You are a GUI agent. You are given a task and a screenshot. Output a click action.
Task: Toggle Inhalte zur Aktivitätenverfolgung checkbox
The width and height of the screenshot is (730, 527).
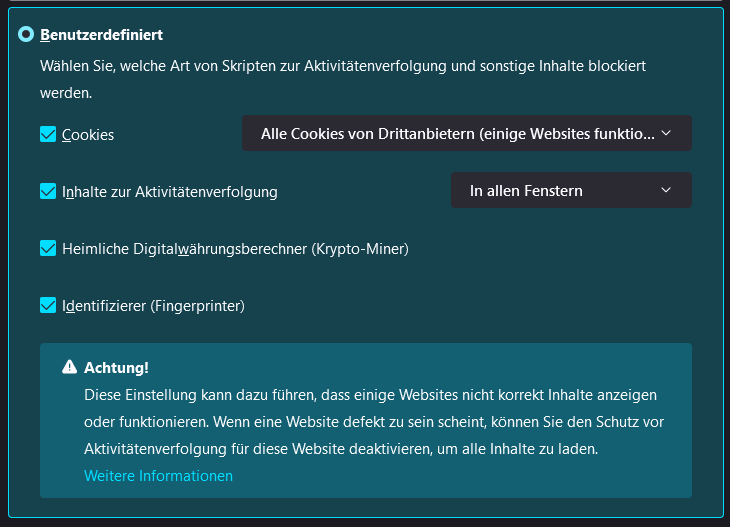[48, 191]
